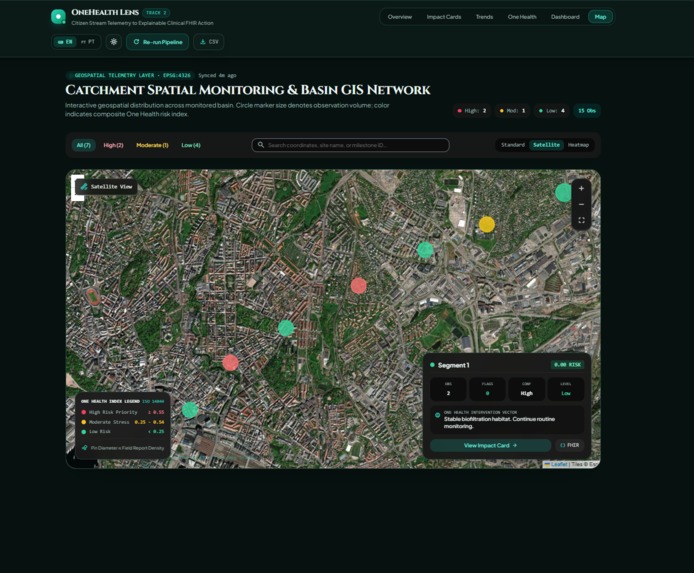Click the FHIR button in the Segment 1 card

(x=570, y=445)
